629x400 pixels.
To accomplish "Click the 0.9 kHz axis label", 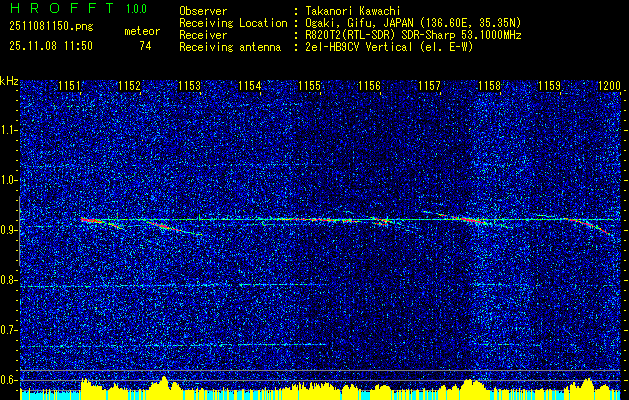I will pyautogui.click(x=9, y=230).
